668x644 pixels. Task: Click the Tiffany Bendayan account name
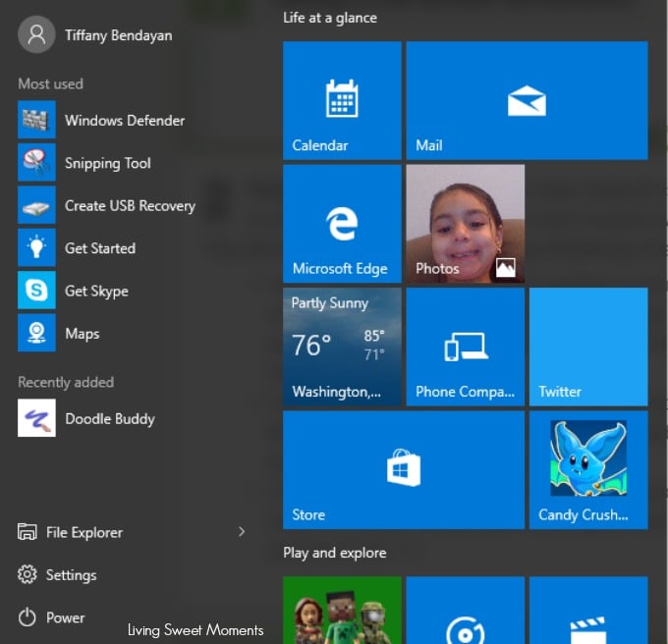(x=119, y=35)
